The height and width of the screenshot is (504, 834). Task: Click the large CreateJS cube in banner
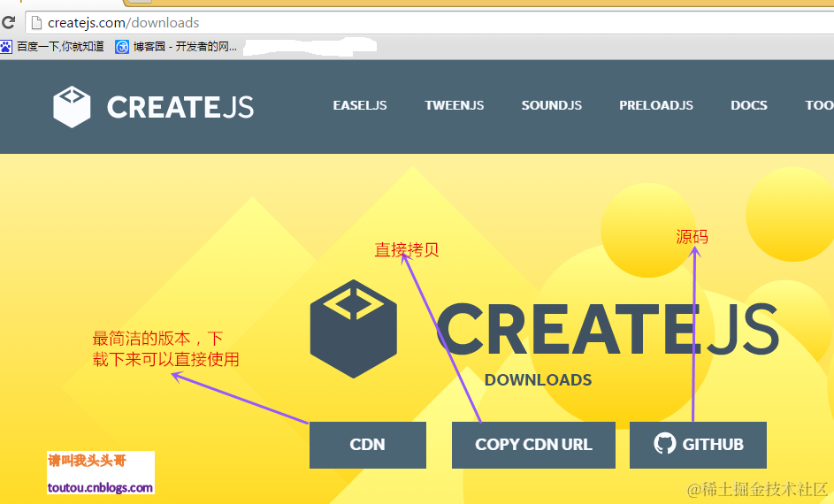point(354,329)
